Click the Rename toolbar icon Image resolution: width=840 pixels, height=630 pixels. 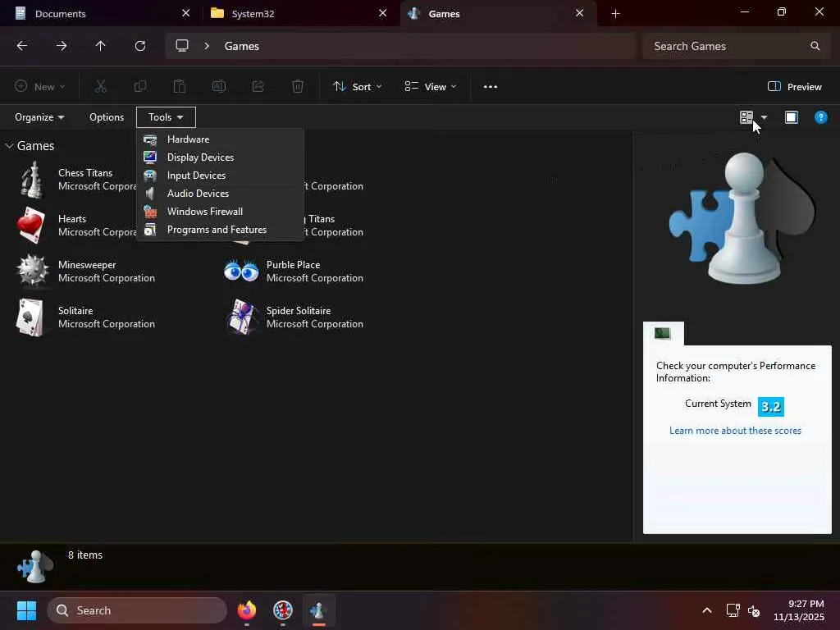click(218, 86)
